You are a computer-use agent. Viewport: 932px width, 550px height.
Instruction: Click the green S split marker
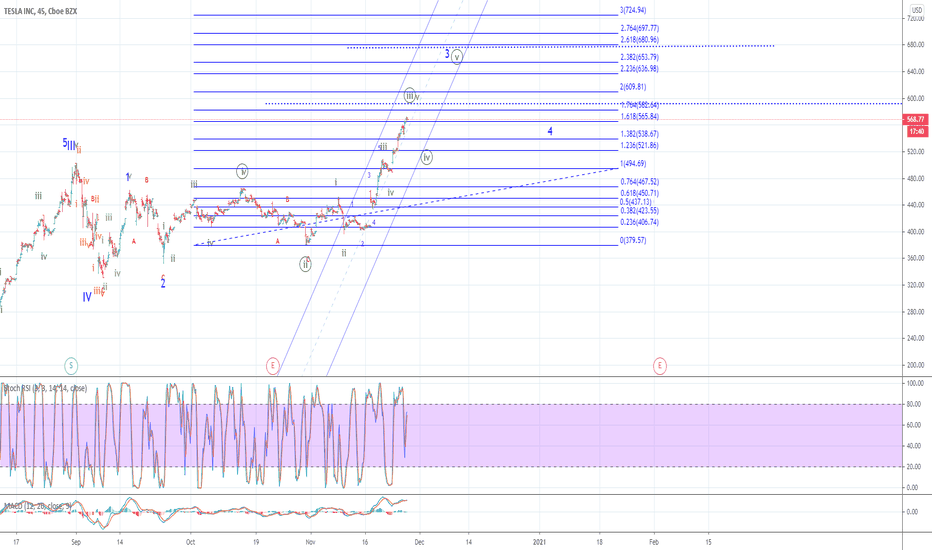(x=71, y=366)
